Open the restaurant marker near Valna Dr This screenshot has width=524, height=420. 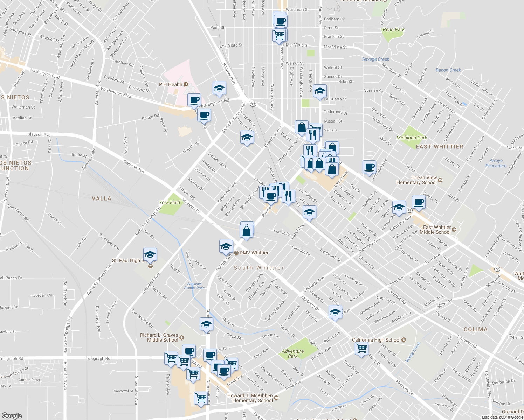click(313, 132)
